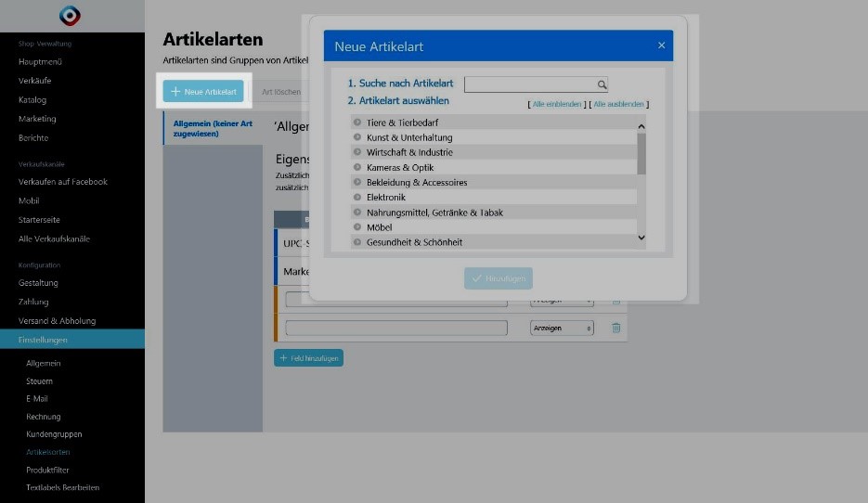Expand the Kameras & Optik category
The height and width of the screenshot is (503, 868).
357,168
